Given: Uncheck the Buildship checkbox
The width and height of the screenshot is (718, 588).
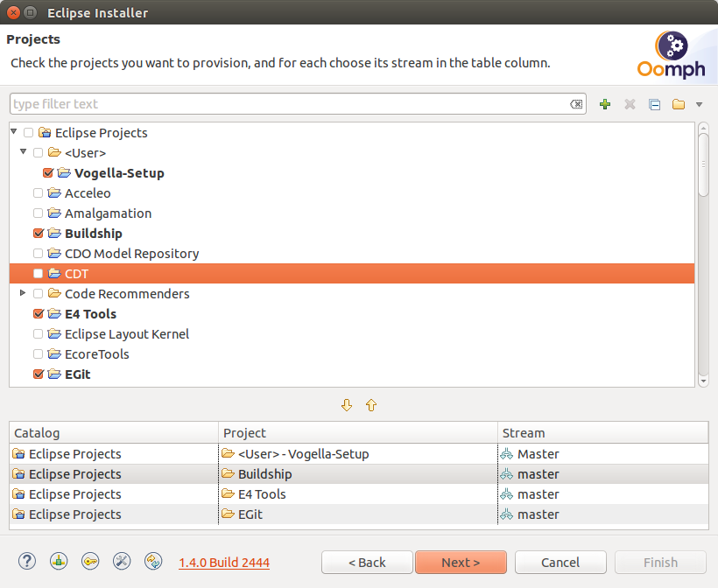Looking at the screenshot, I should coord(38,234).
